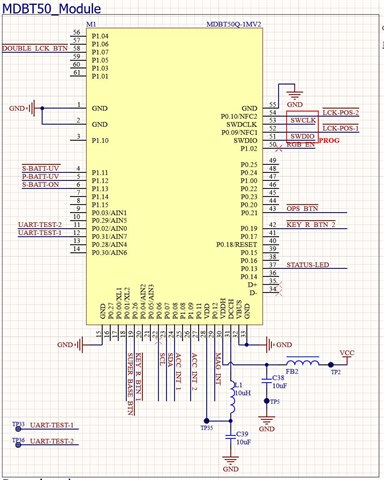This screenshot has width=384, height=480.
Task: Click the TP2 test point dot
Action: [x=331, y=365]
